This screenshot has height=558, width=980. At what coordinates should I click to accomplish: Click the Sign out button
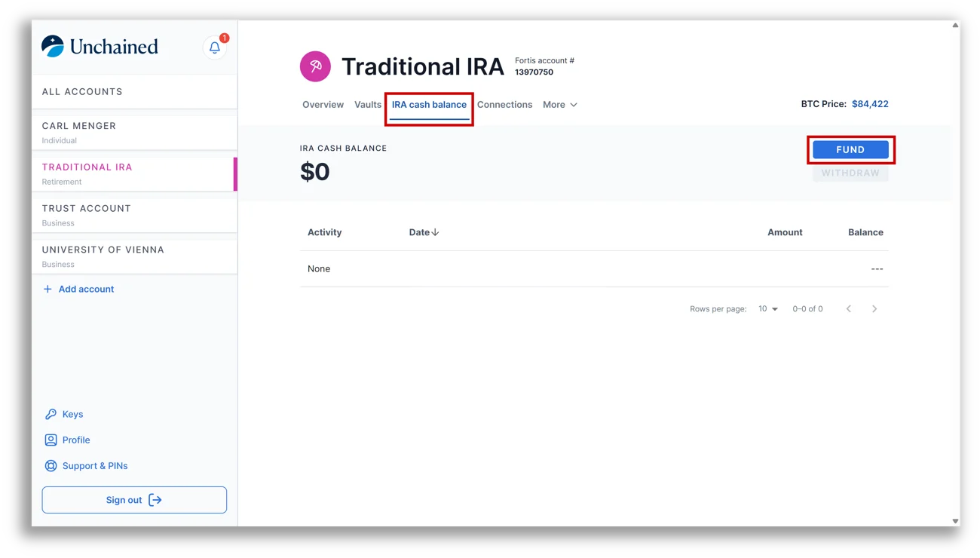[134, 500]
